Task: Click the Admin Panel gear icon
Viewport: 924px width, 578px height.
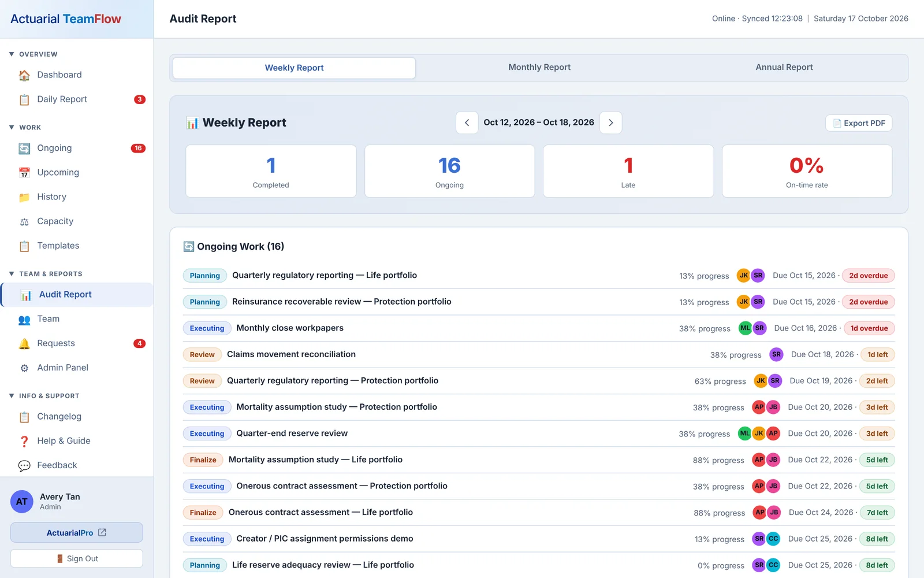Action: (24, 368)
